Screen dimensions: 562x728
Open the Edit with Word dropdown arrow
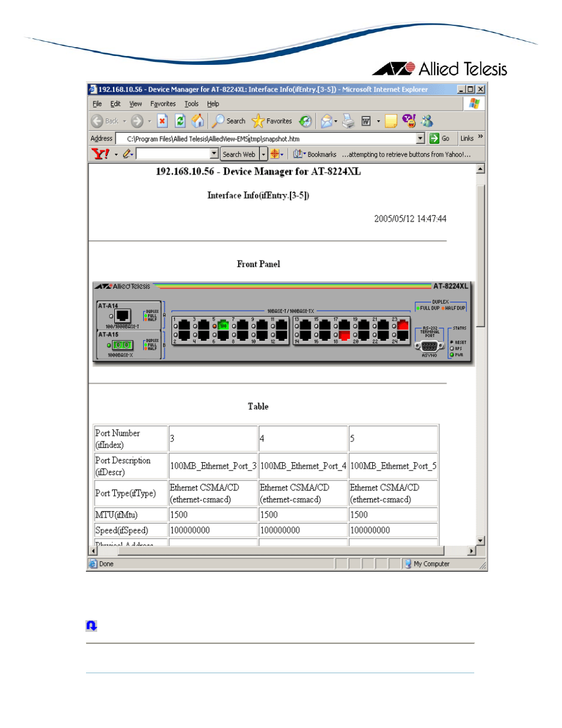pos(378,121)
